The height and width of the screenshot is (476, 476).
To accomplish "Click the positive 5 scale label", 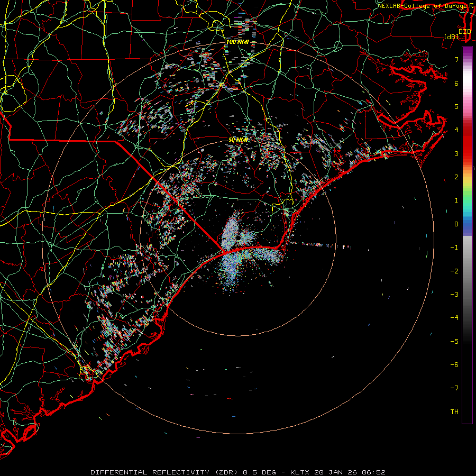I will pyautogui.click(x=456, y=106).
